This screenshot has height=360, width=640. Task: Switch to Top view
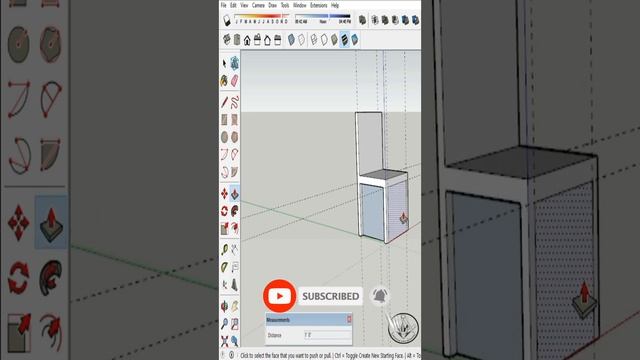(237, 40)
